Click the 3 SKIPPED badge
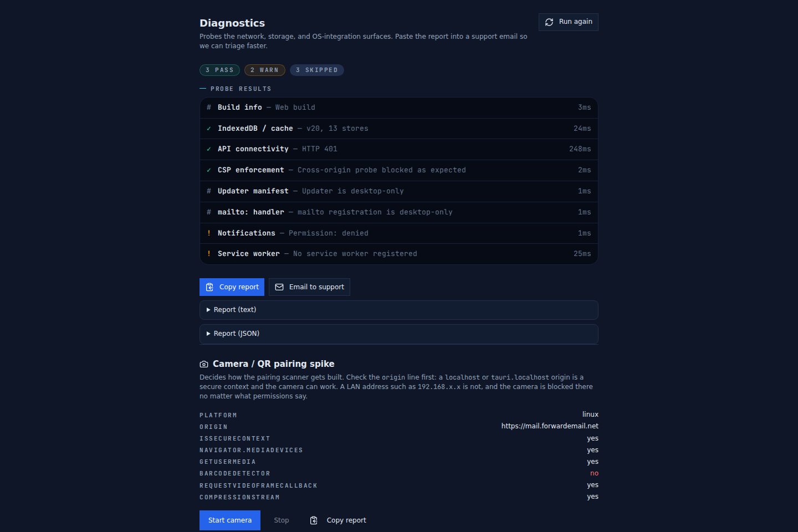This screenshot has width=798, height=532. [x=317, y=70]
